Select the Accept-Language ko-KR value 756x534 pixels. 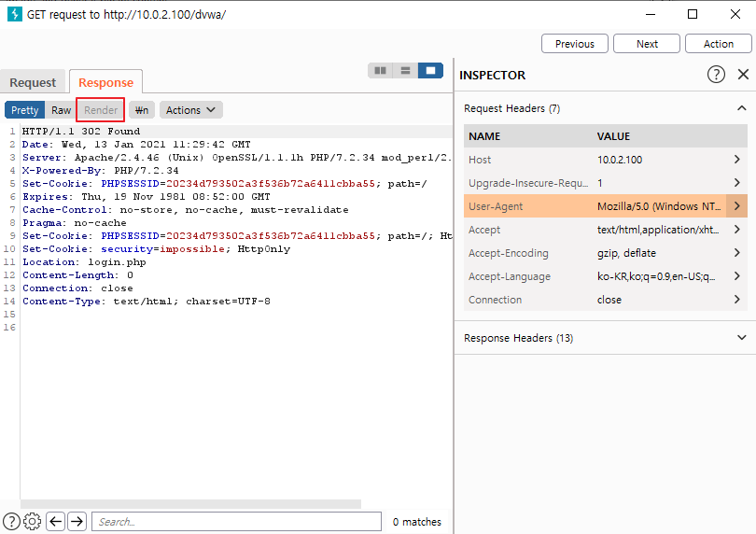pyautogui.click(x=656, y=276)
